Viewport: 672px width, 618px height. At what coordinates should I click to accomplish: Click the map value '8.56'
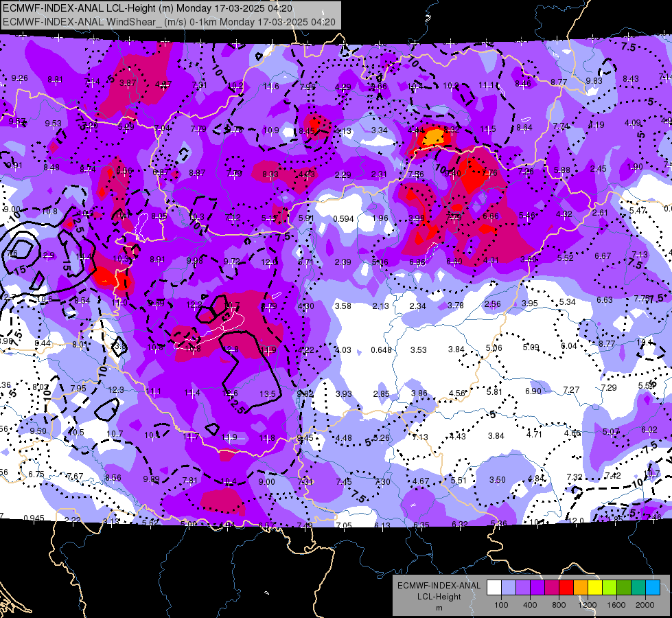pos(113,477)
